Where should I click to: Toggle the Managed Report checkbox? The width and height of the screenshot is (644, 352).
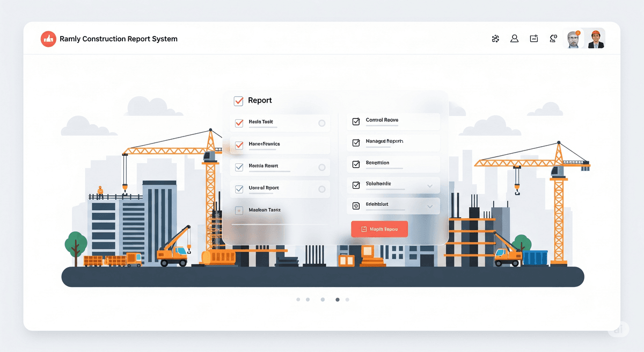tap(355, 142)
